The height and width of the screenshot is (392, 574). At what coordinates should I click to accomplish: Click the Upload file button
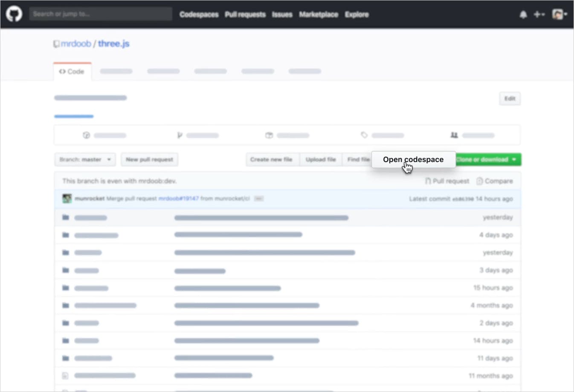click(321, 159)
